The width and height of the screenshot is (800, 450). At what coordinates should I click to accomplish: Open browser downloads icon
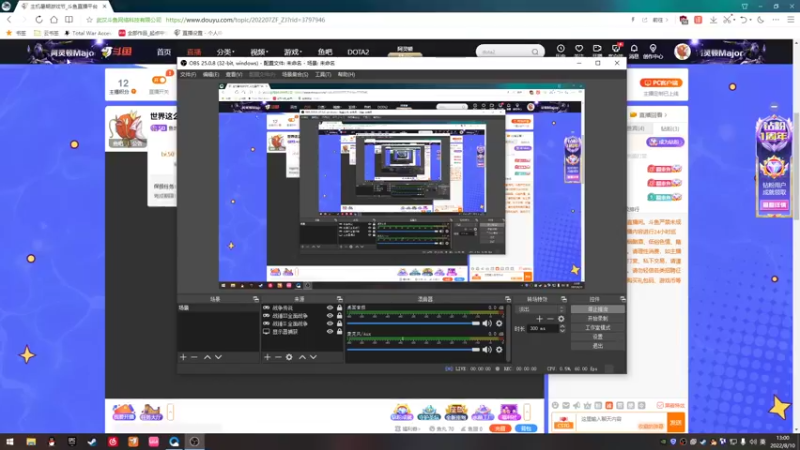tap(713, 19)
